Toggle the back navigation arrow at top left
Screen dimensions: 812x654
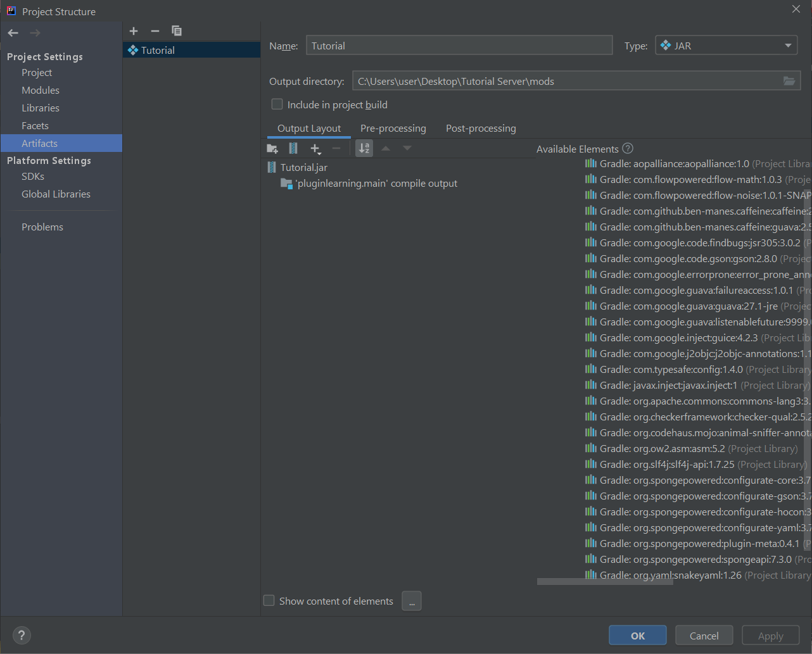(x=13, y=32)
